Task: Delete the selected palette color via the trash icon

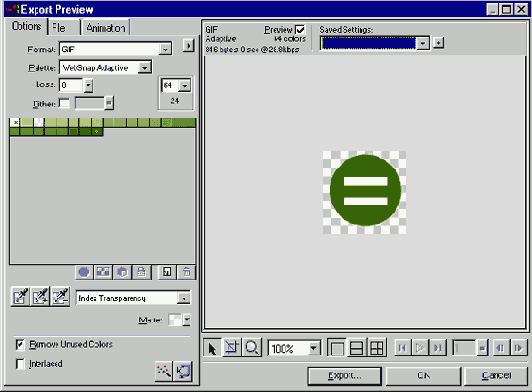Action: pos(187,272)
